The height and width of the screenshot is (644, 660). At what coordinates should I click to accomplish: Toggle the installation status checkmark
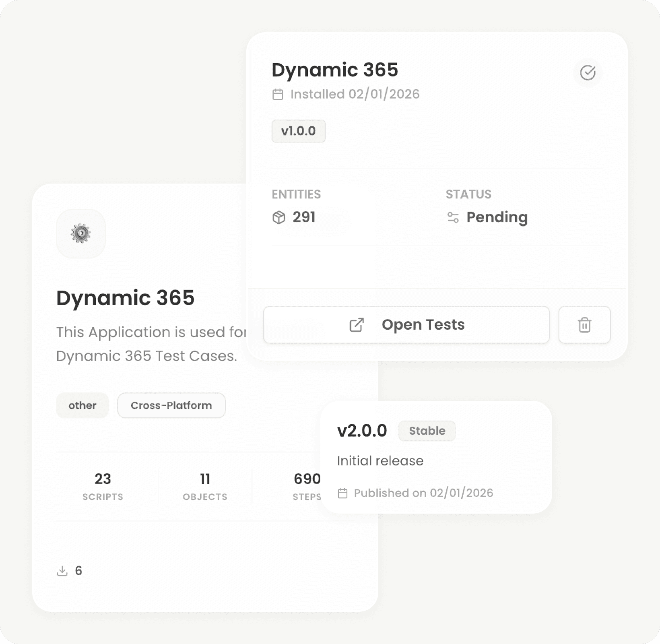tap(587, 73)
